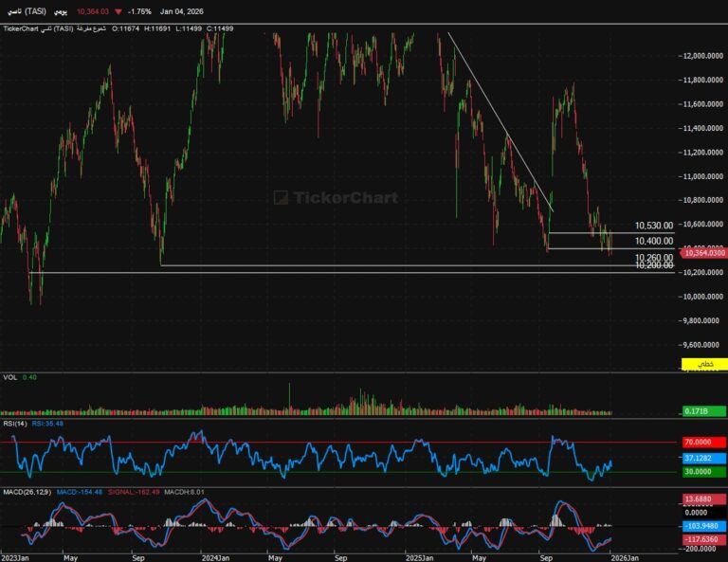The width and height of the screenshot is (728, 562).
Task: Click the blue RSI value badge 37.1282
Action: click(703, 458)
